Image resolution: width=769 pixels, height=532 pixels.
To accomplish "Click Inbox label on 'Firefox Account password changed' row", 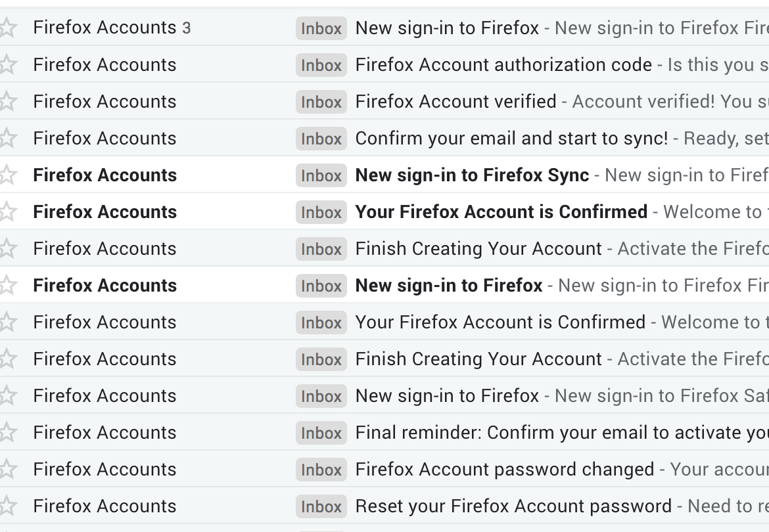I will tap(321, 470).
